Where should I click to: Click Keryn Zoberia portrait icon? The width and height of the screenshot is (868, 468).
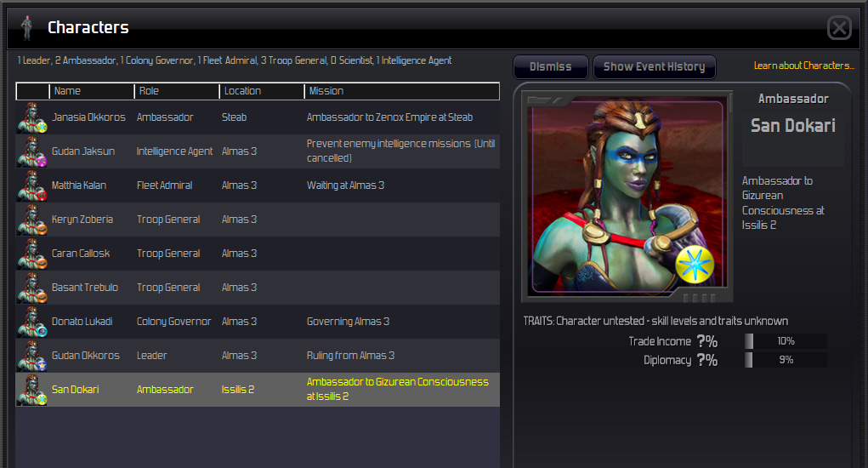coord(32,220)
